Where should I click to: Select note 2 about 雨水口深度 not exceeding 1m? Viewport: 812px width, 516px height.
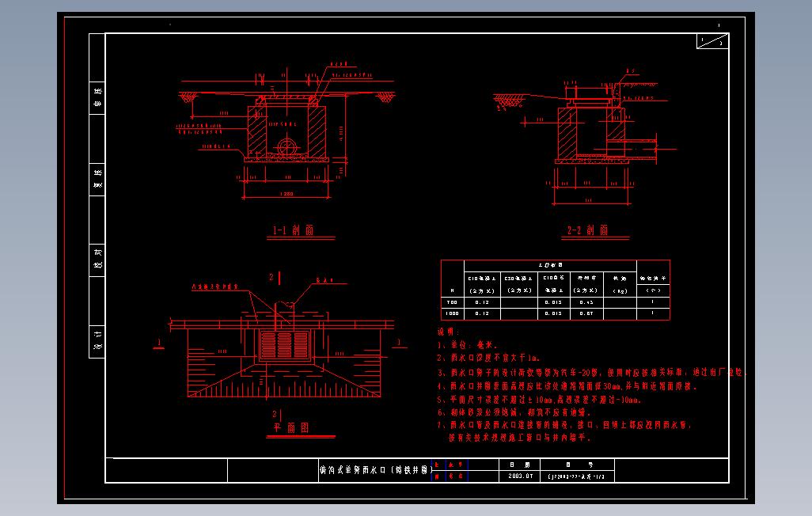tap(489, 358)
